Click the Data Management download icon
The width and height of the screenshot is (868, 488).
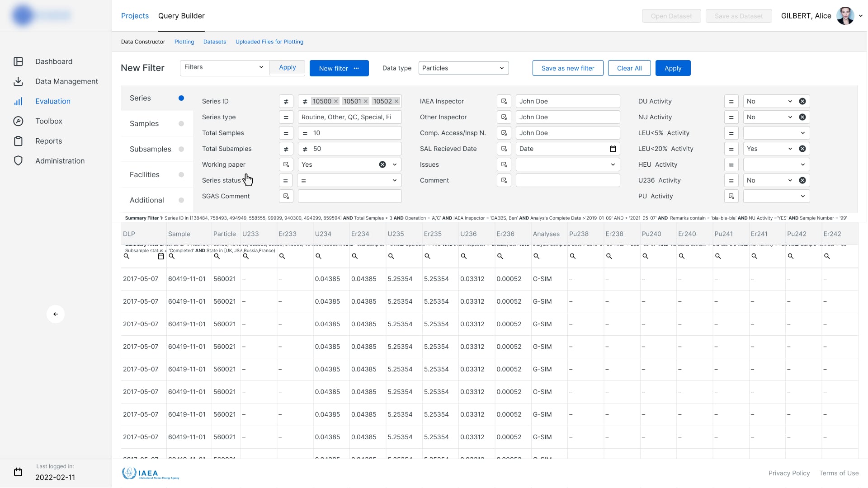18,81
